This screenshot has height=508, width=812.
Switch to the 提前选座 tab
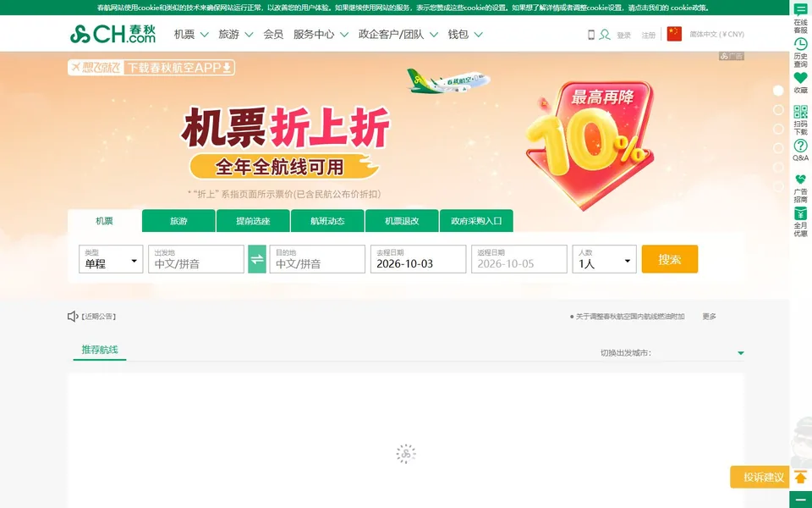coord(253,221)
